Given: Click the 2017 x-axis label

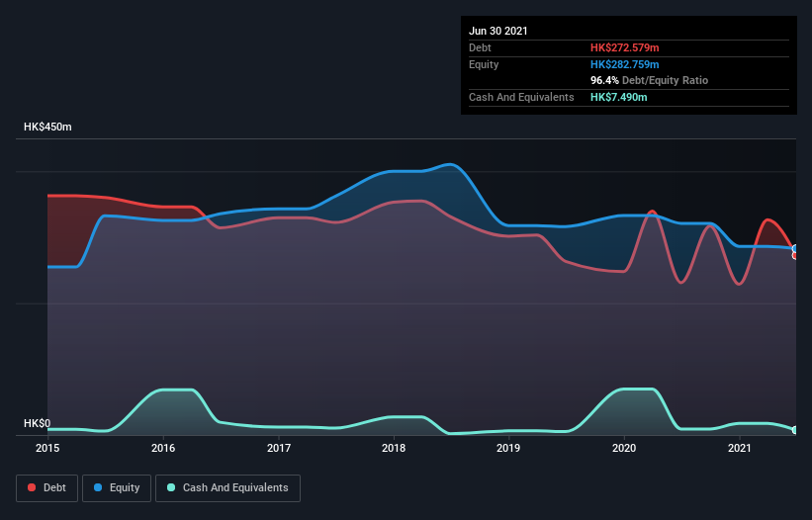Looking at the screenshot, I should (x=279, y=448).
